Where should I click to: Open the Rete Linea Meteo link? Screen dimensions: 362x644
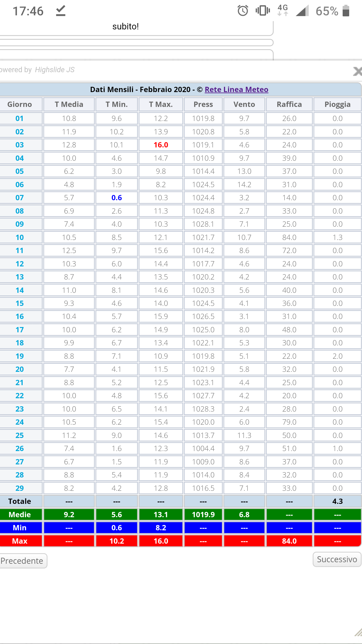(236, 90)
